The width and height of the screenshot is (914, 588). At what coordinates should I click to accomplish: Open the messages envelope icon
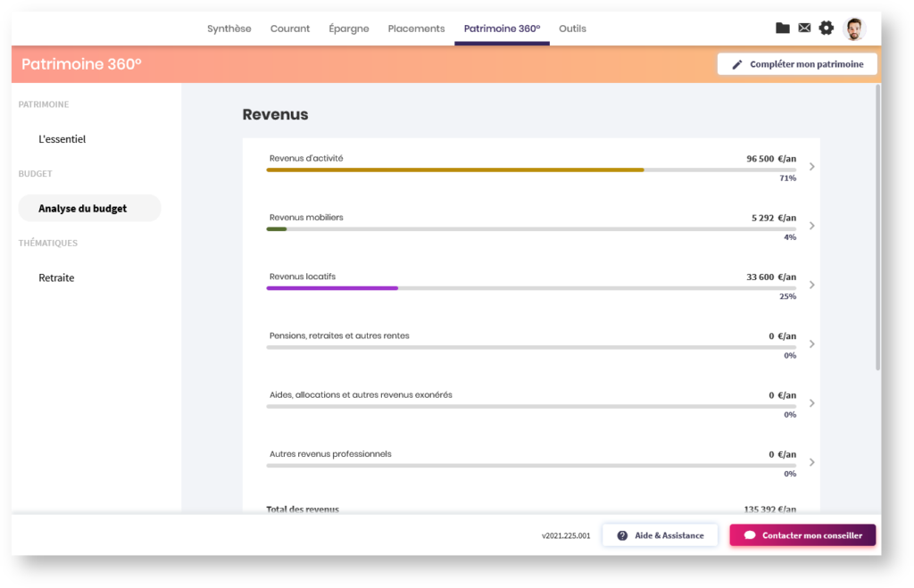coord(804,29)
